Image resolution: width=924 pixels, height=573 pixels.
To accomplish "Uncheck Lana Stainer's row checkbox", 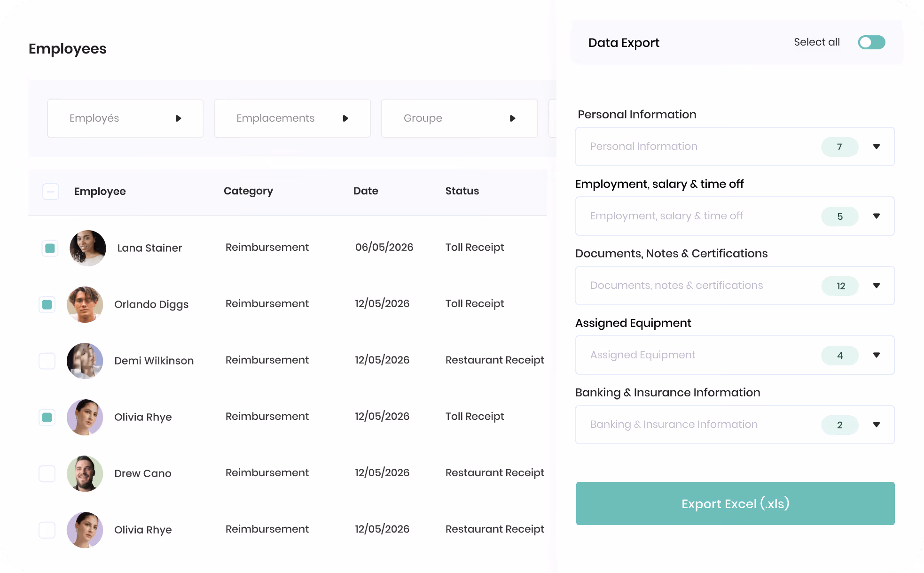I will [x=50, y=248].
